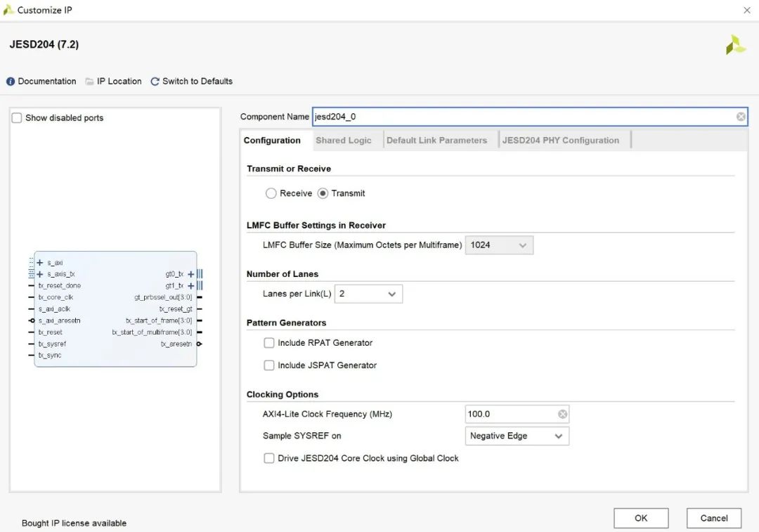This screenshot has height=532, width=759.
Task: Expand the s_axi port plus icon
Action: [x=40, y=263]
